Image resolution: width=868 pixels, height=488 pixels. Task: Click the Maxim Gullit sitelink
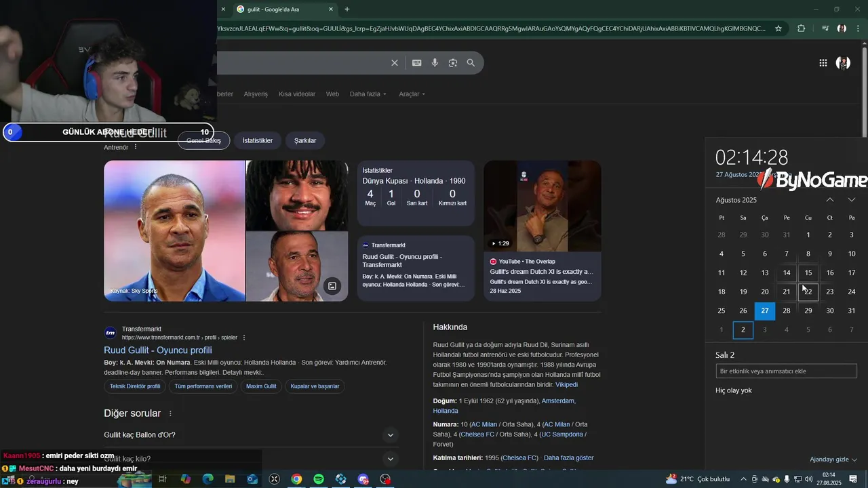pyautogui.click(x=261, y=386)
